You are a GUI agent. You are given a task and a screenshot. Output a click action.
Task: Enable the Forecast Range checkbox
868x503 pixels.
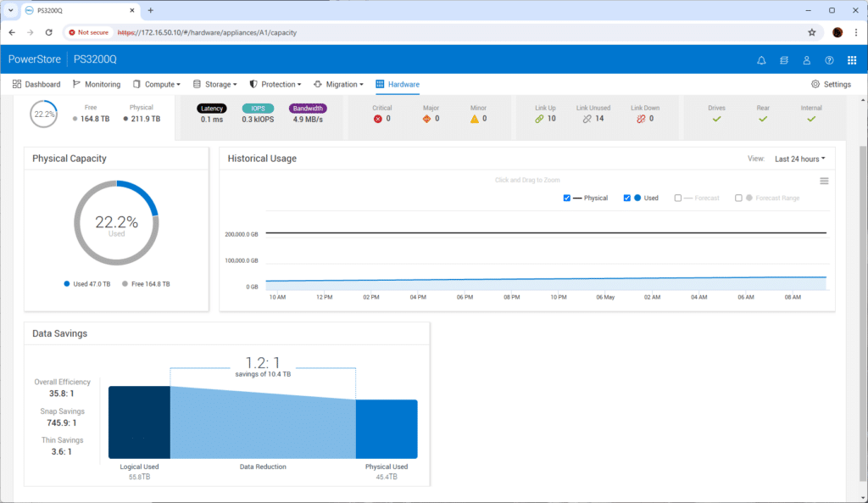(738, 198)
